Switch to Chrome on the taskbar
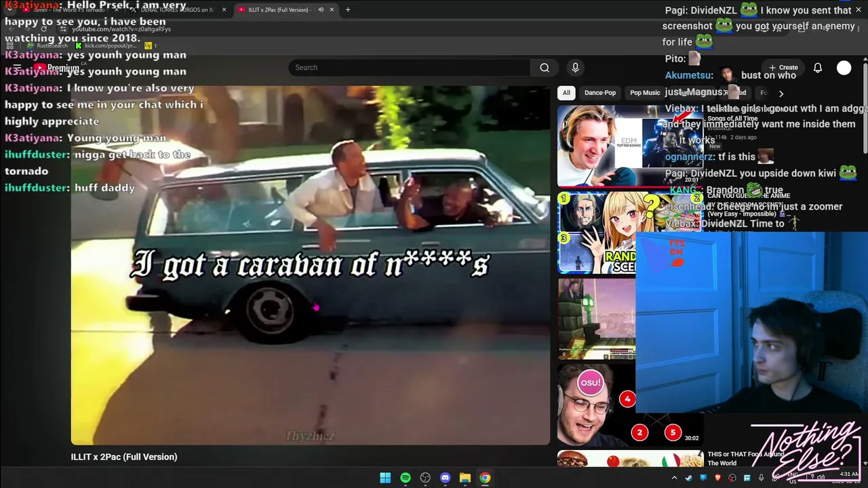Viewport: 868px width, 488px height. (485, 478)
